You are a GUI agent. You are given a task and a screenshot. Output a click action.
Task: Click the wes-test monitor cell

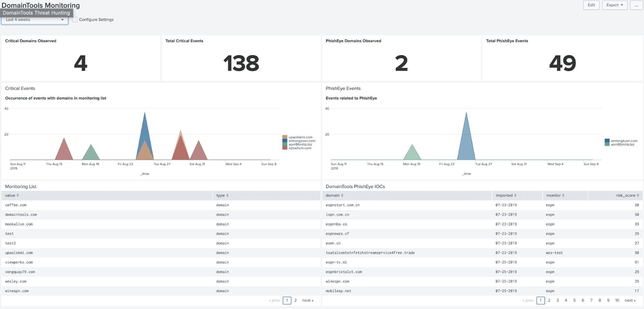point(554,253)
